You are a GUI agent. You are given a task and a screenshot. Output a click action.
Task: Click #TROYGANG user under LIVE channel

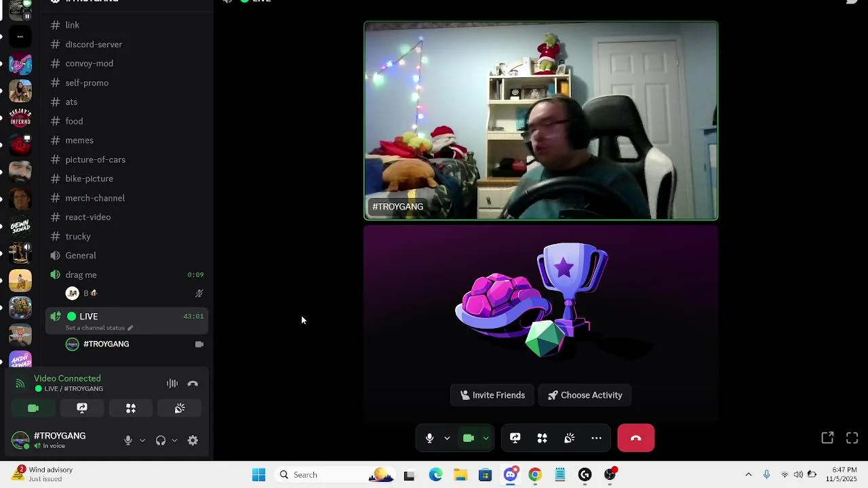[x=134, y=344]
